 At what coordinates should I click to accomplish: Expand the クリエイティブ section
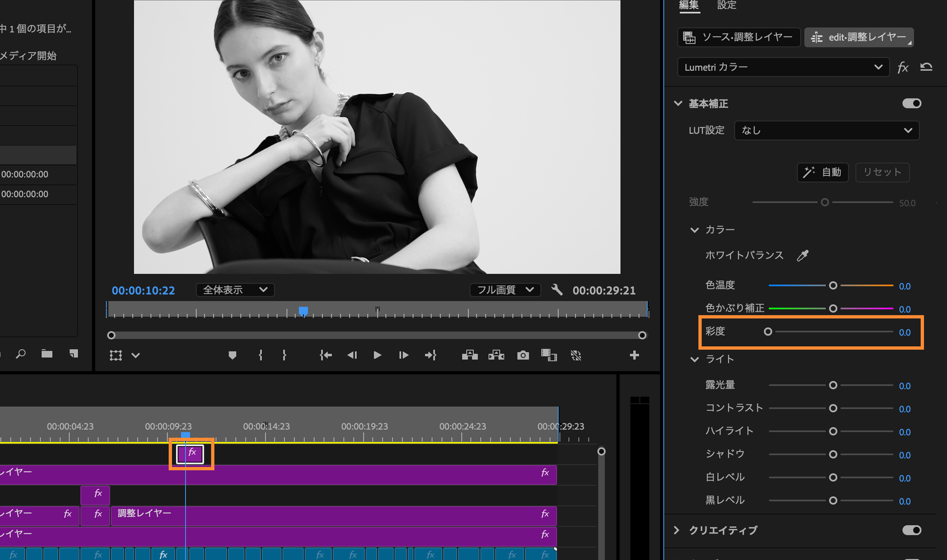pyautogui.click(x=677, y=530)
